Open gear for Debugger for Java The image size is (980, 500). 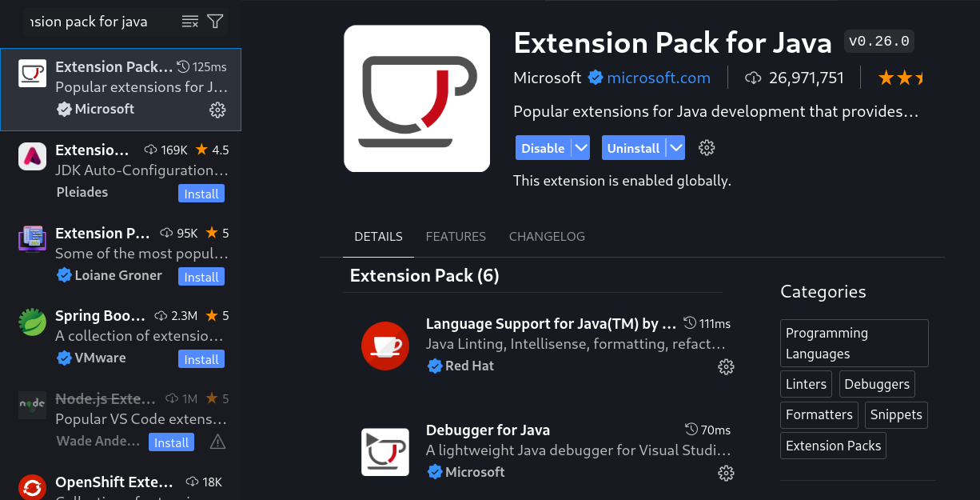pos(726,474)
